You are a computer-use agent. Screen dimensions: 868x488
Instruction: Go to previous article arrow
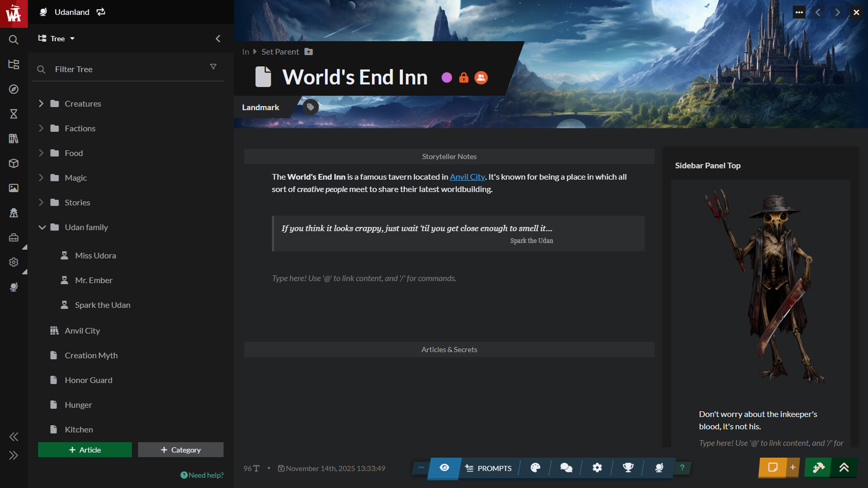click(x=818, y=12)
